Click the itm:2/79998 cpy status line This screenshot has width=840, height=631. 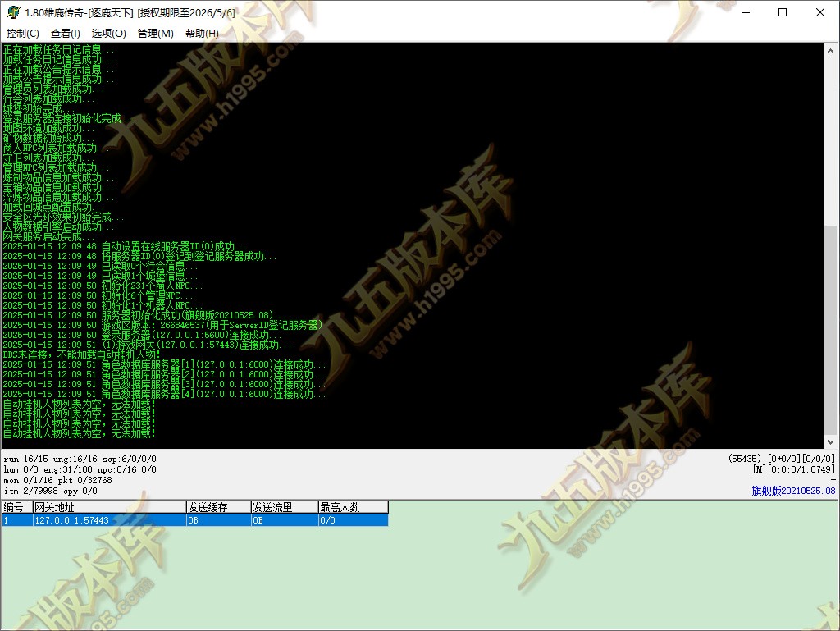(x=50, y=492)
